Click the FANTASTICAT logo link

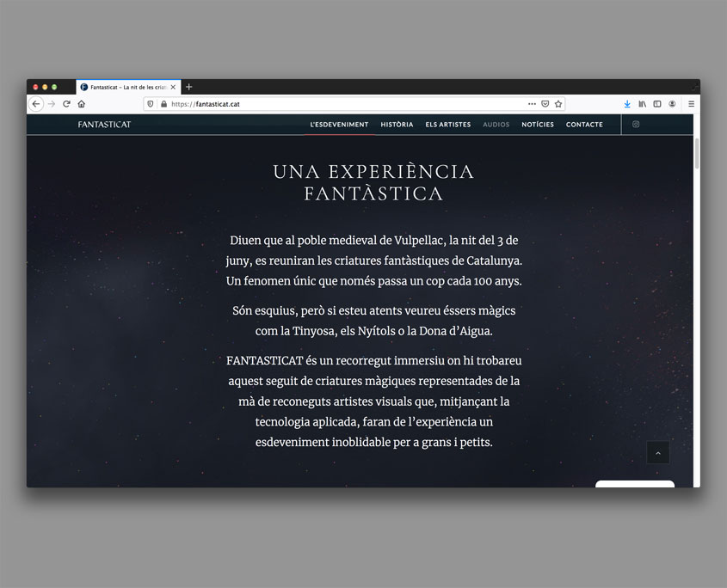click(104, 125)
